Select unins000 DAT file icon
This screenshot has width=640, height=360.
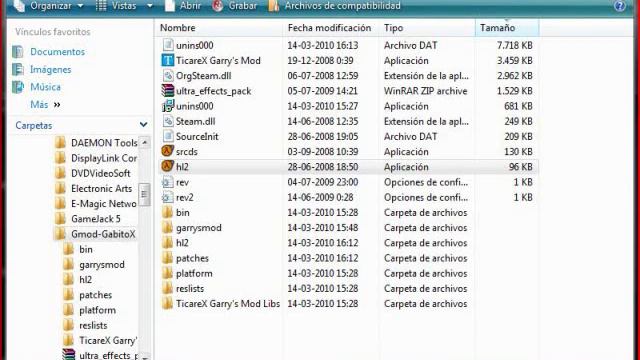click(168, 44)
